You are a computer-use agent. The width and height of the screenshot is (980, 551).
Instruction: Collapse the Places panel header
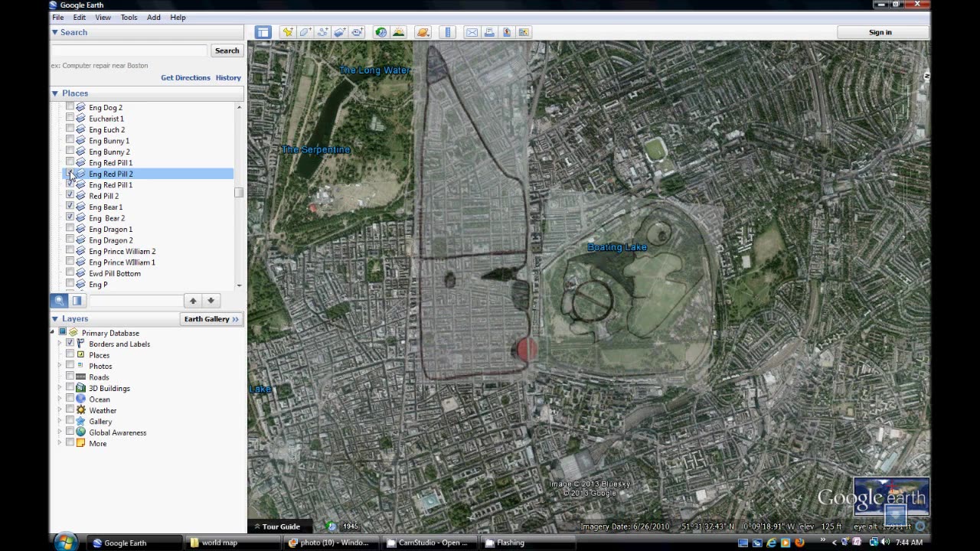(x=55, y=93)
